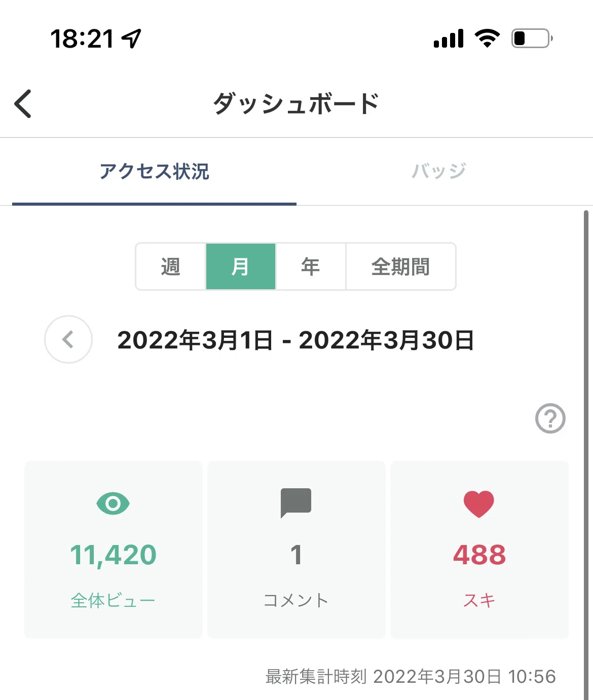
Task: Select the 月 period option
Action: pos(241,266)
